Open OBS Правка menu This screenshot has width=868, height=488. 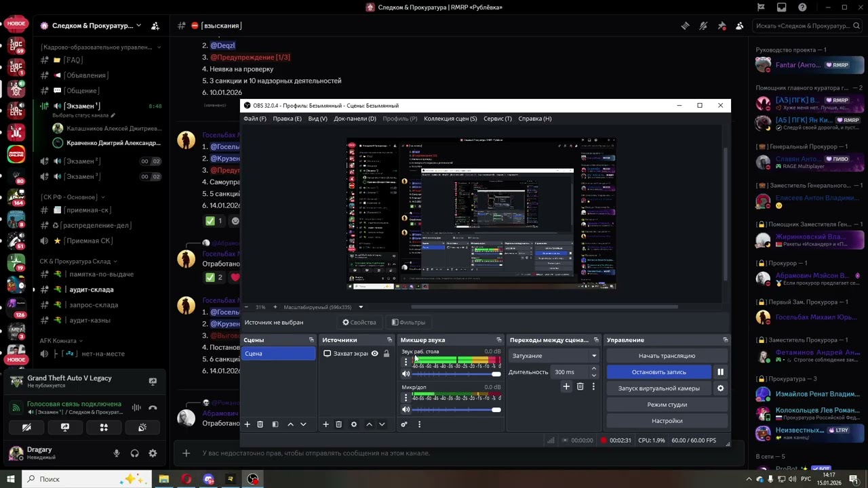pyautogui.click(x=287, y=119)
